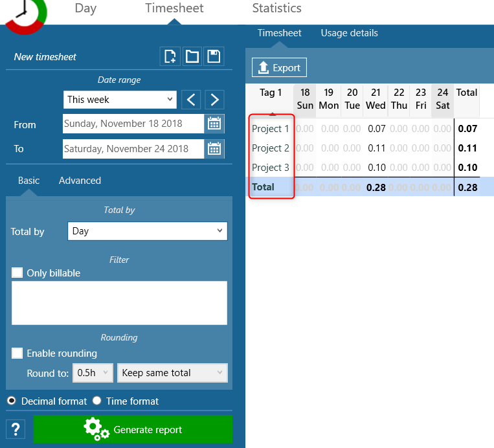This screenshot has height=448, width=494.
Task: Click the filter text box under Only billable
Action: coord(119,303)
